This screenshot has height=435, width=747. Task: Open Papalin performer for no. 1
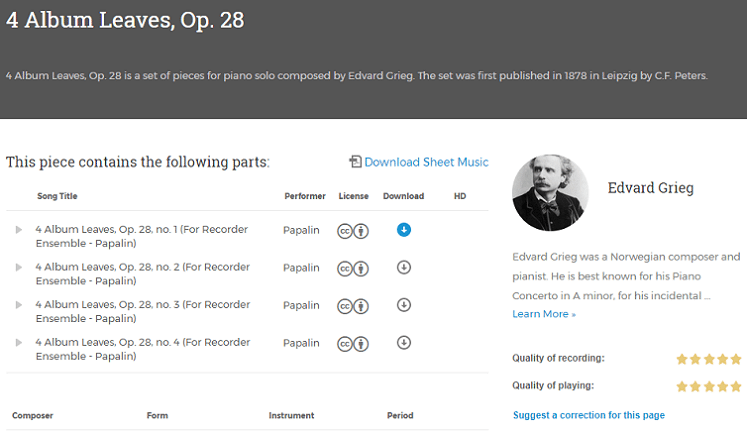pos(301,230)
